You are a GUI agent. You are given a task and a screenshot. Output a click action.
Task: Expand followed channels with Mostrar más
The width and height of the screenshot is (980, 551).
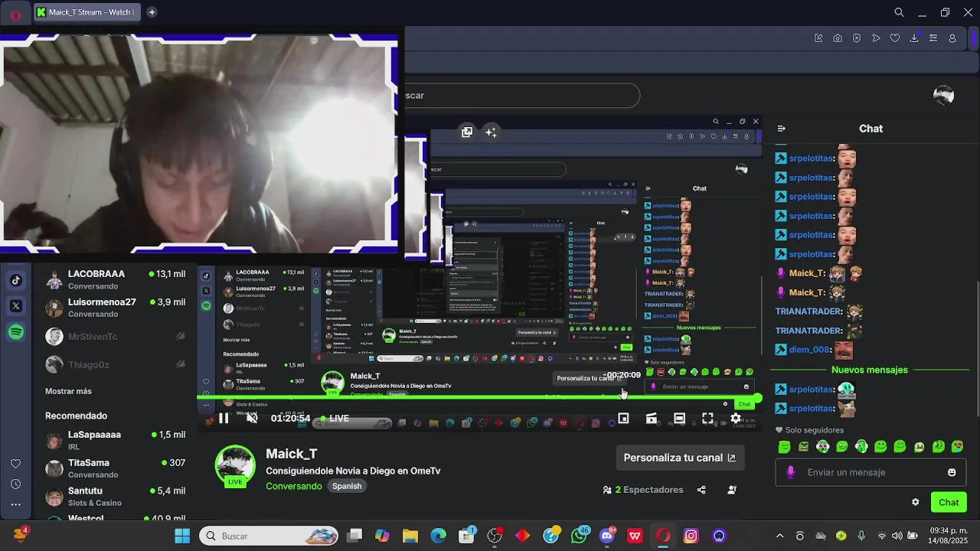pyautogui.click(x=68, y=391)
